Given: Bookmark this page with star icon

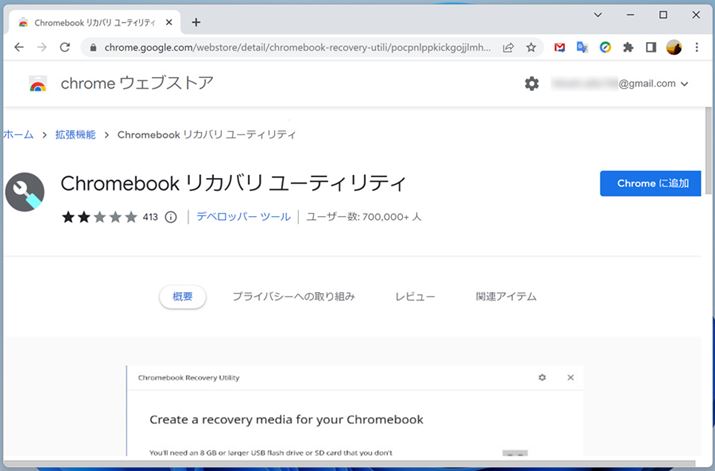Looking at the screenshot, I should point(531,47).
